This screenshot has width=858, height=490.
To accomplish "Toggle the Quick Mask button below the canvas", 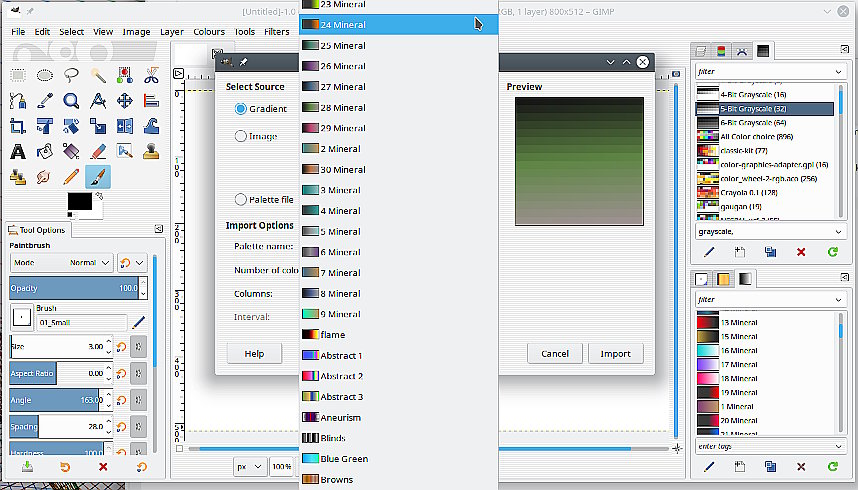I will point(179,448).
